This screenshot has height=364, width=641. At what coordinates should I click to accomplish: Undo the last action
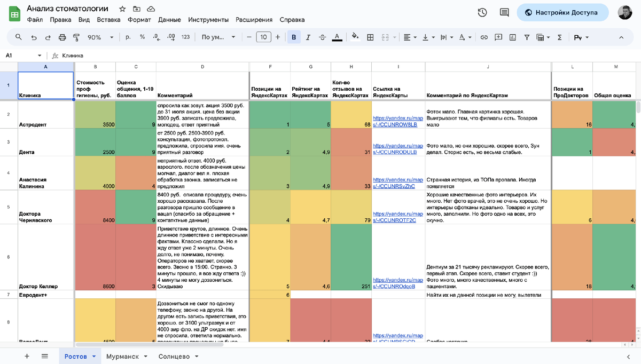click(34, 37)
